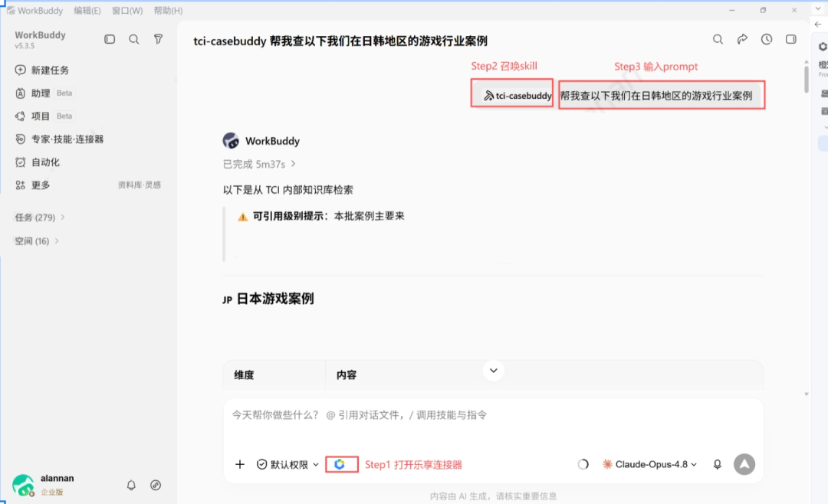The image size is (828, 504).
Task: Click the circular progress indicator in input bar
Action: click(x=583, y=464)
